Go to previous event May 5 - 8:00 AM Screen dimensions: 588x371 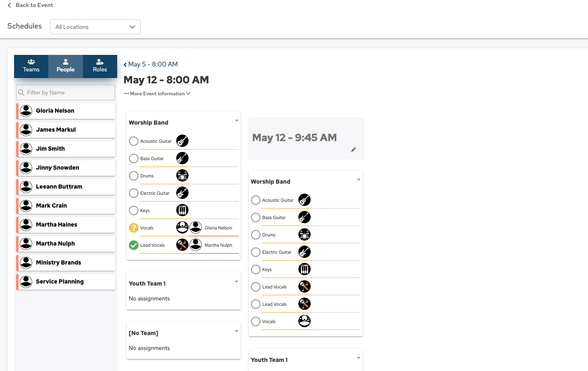pyautogui.click(x=151, y=64)
